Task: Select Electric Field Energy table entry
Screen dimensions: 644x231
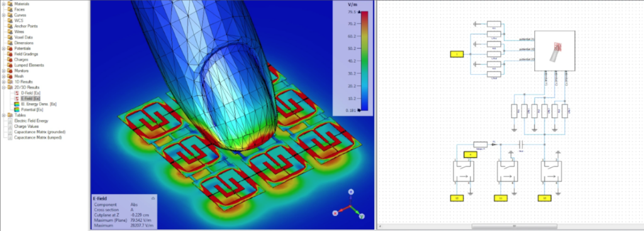Action: point(31,121)
